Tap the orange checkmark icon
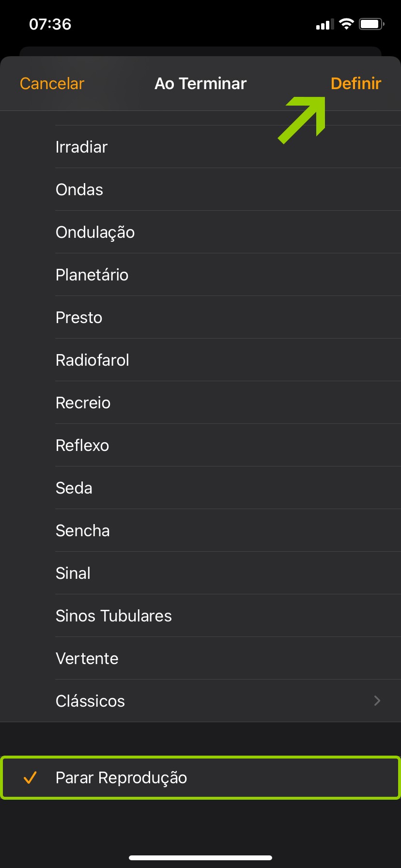This screenshot has width=401, height=868. pyautogui.click(x=30, y=777)
